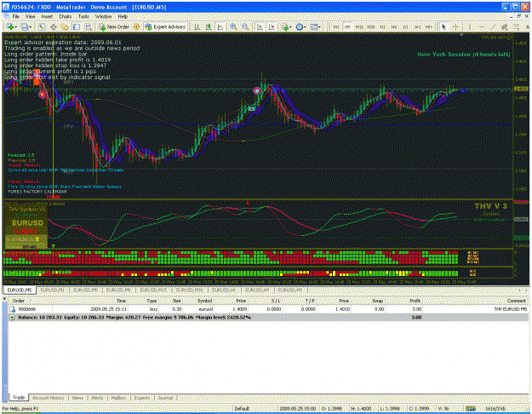Switch to the EURUSD,M30 chart tab
Image resolution: width=532 pixels, height=414 pixels.
pyautogui.click(x=189, y=290)
